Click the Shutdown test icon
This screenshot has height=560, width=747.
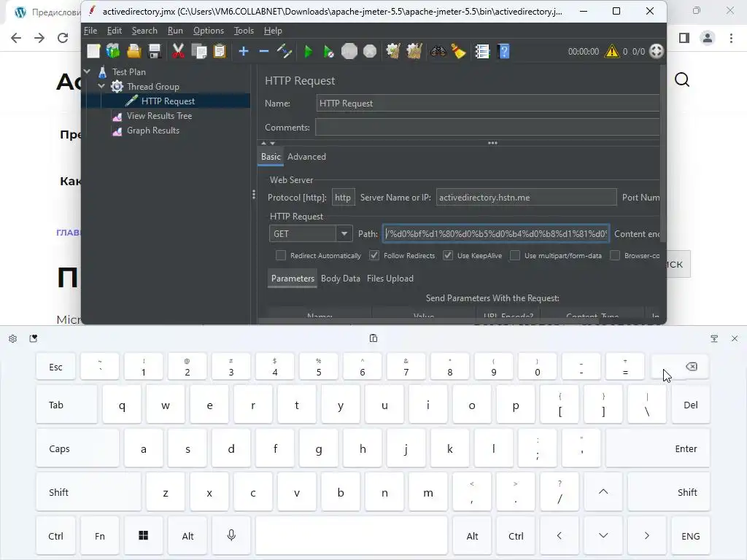click(x=370, y=51)
